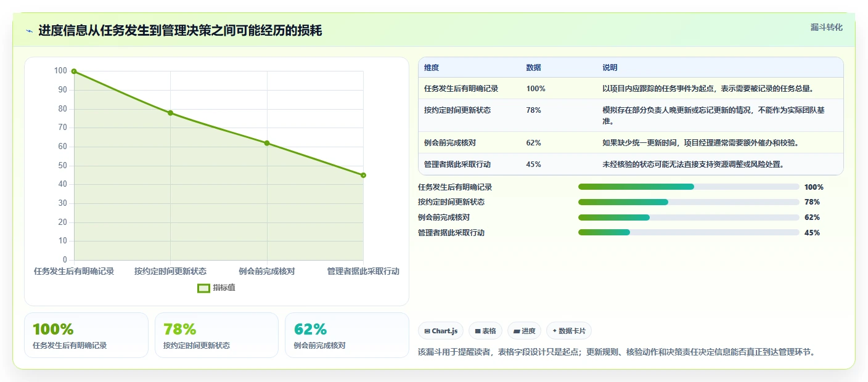
Task: Toggle the 指标值 legend item under the chart
Action: [x=216, y=288]
